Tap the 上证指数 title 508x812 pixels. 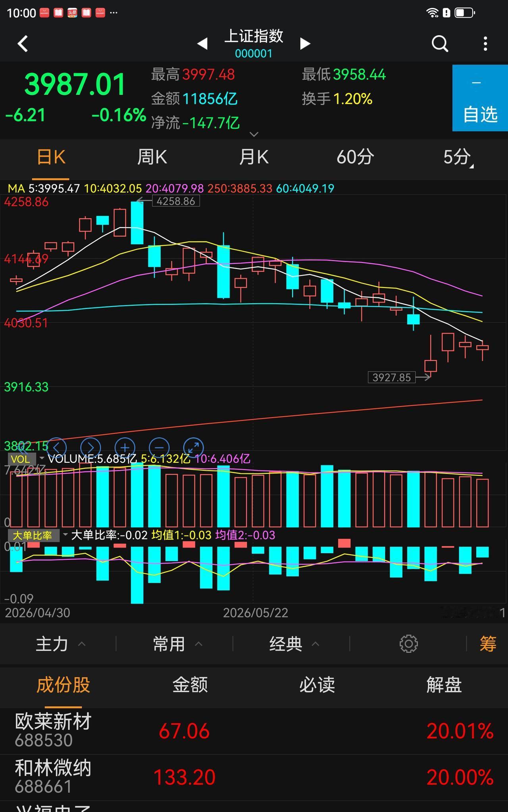pos(254,36)
